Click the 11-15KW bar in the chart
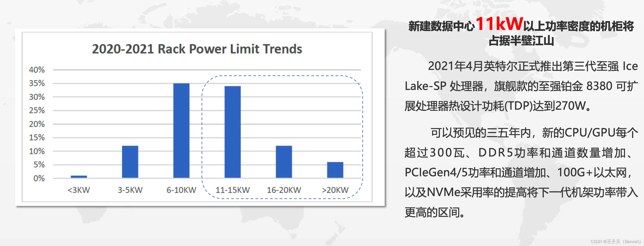Viewport: 644px width, 246px height. point(233,132)
